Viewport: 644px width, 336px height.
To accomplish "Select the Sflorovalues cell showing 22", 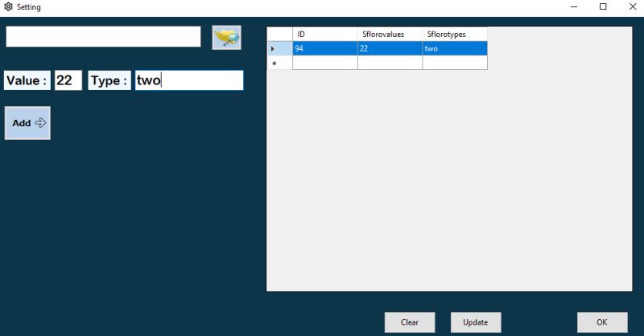I will tap(390, 48).
